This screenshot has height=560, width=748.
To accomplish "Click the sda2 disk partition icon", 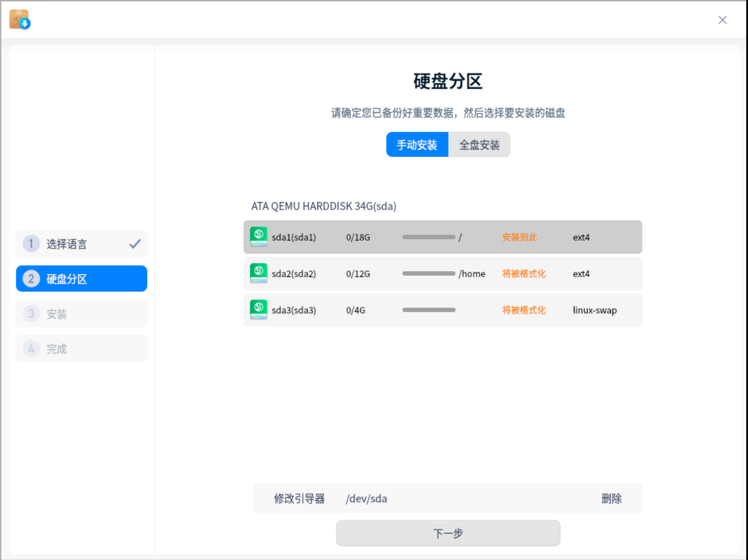I will pos(258,273).
